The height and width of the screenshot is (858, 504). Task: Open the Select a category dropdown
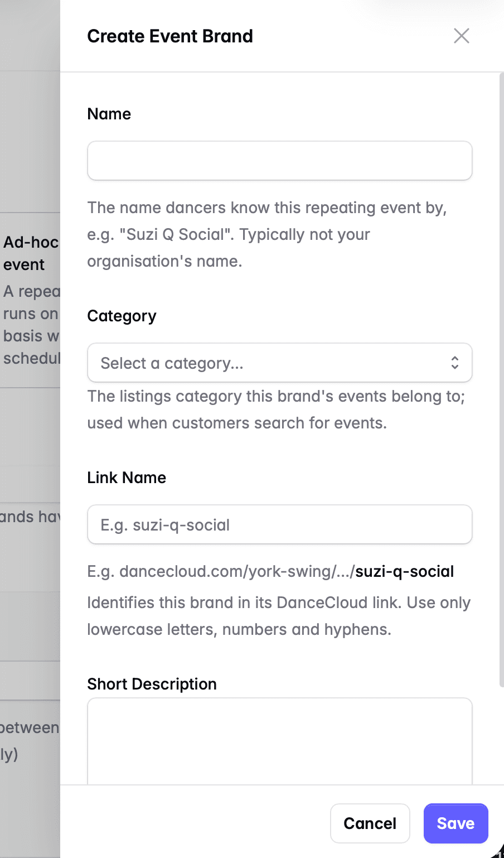pos(280,363)
